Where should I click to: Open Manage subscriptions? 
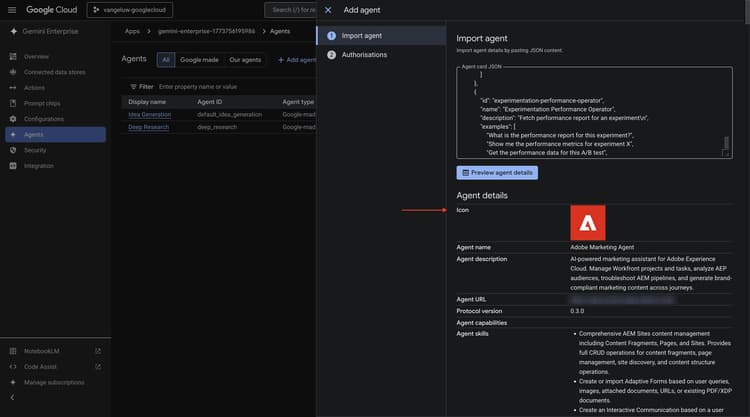54,383
